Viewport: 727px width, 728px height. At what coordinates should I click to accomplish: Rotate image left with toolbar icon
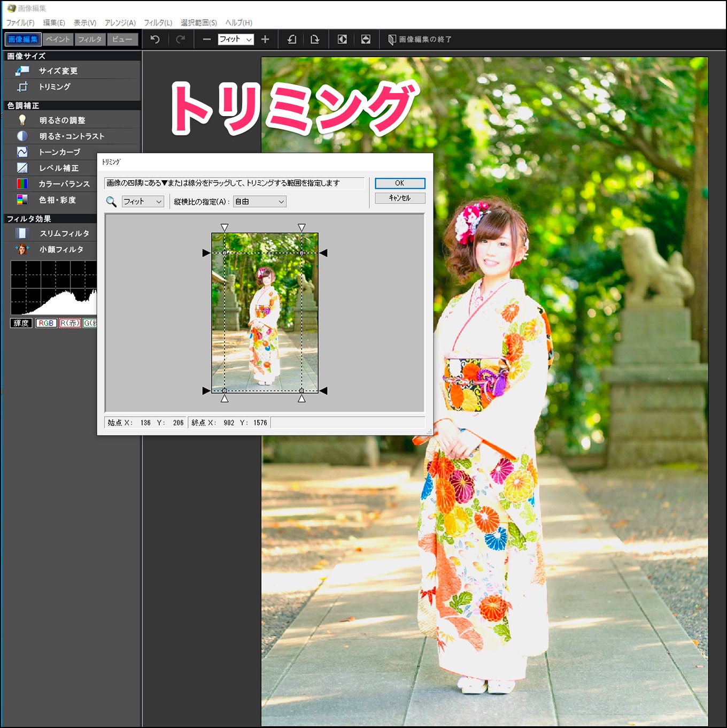point(292,39)
